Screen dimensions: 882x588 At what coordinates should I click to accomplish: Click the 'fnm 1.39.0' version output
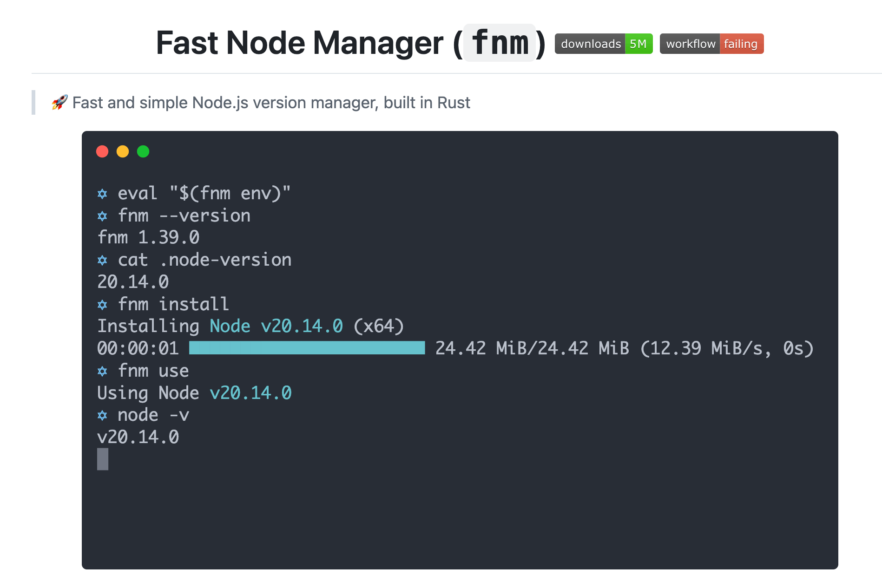pyautogui.click(x=148, y=238)
